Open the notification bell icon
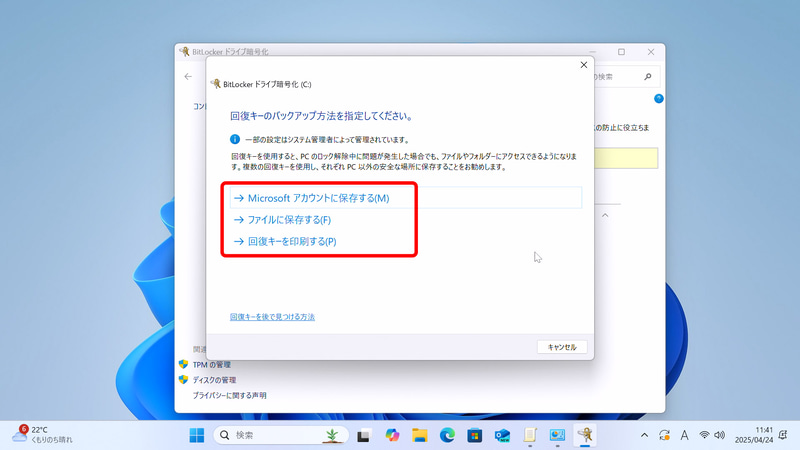The height and width of the screenshot is (450, 800). tap(783, 435)
